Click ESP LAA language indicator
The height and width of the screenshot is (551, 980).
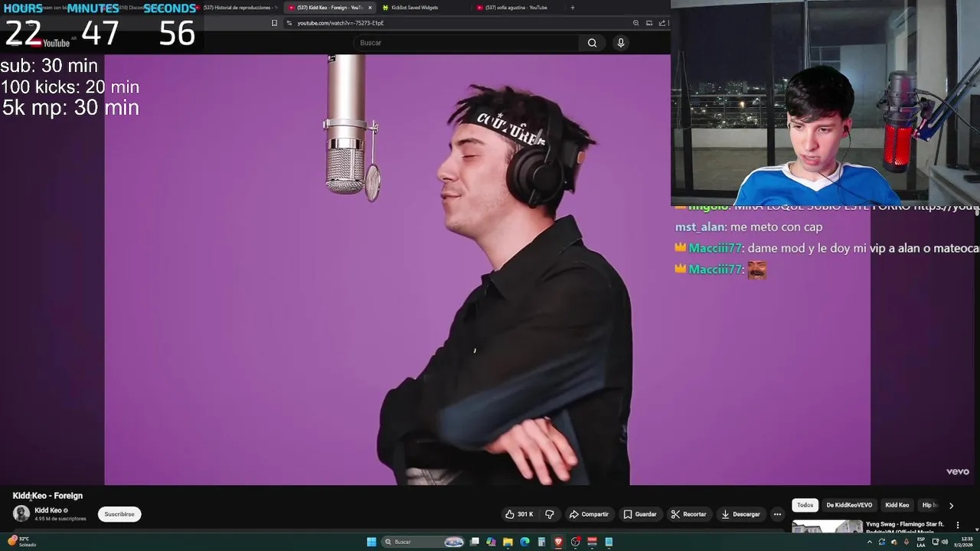coord(920,542)
